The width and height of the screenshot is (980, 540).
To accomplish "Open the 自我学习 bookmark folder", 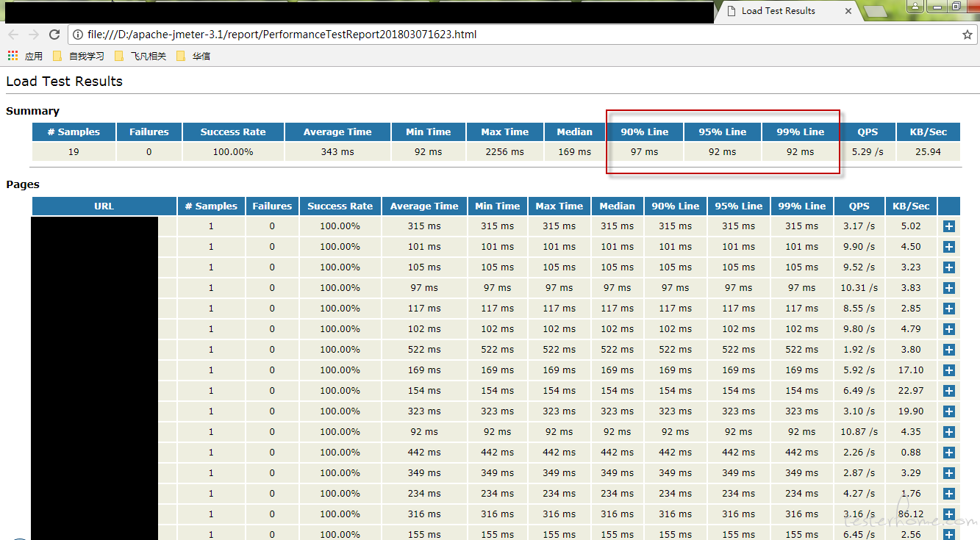I will (x=79, y=56).
